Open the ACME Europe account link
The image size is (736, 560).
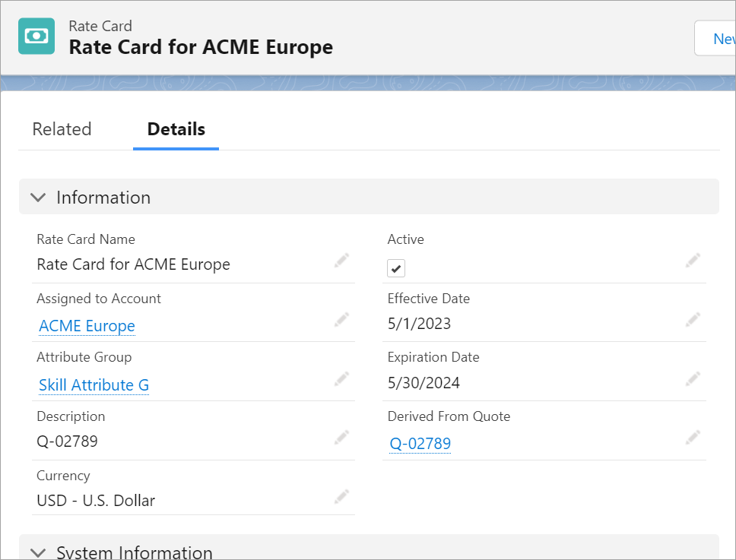(86, 326)
